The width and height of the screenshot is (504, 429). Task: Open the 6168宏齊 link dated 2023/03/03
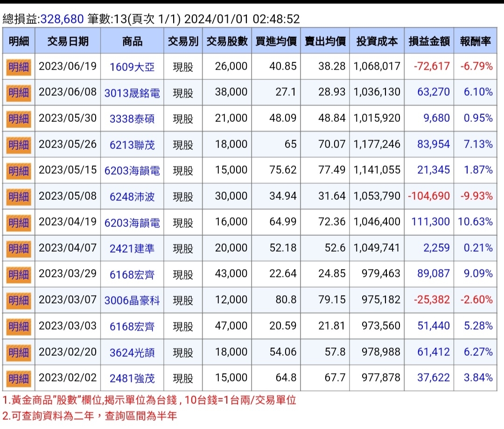[x=132, y=326]
